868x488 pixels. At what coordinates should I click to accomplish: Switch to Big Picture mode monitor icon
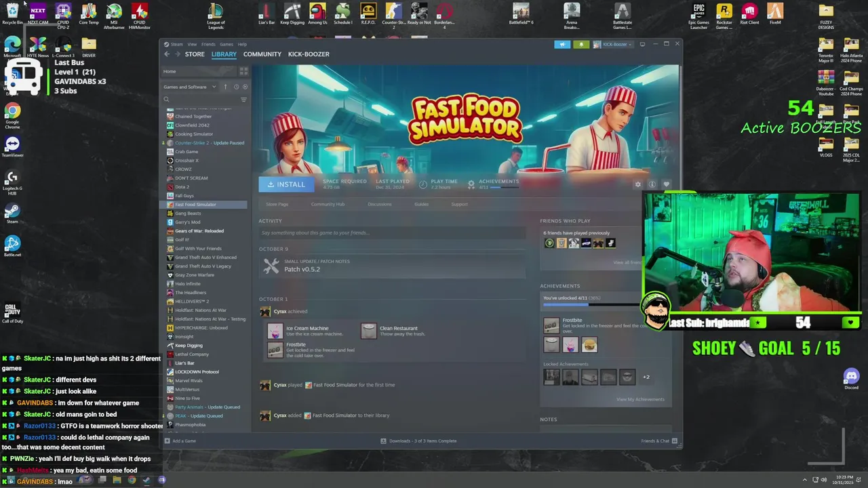642,44
